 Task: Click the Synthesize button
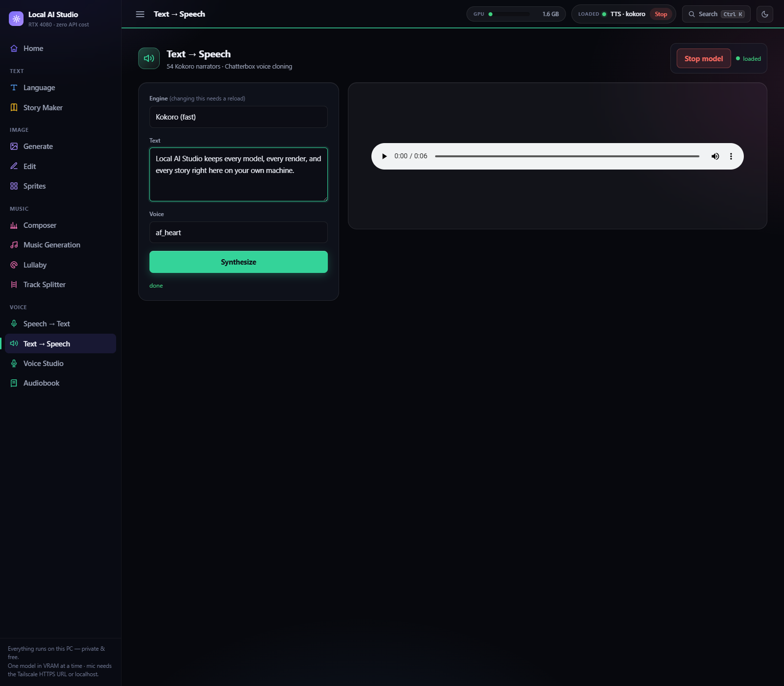(239, 262)
